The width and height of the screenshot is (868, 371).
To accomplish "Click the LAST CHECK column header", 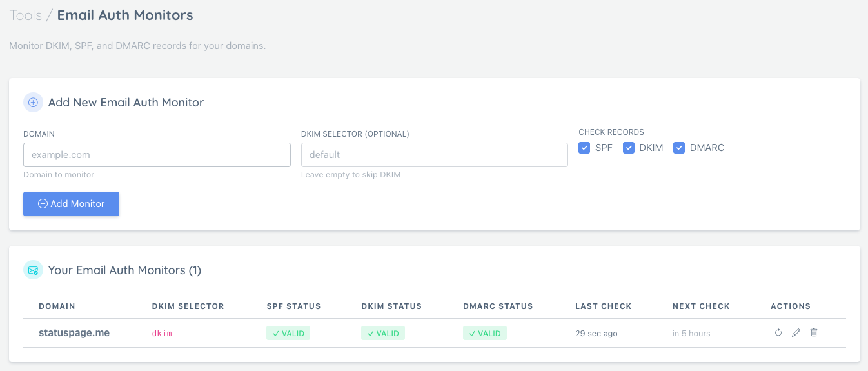I will coord(604,306).
